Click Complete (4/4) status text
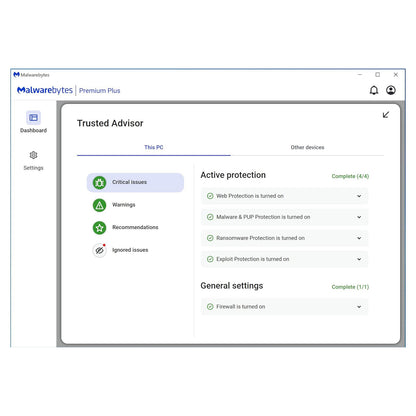 (x=350, y=176)
